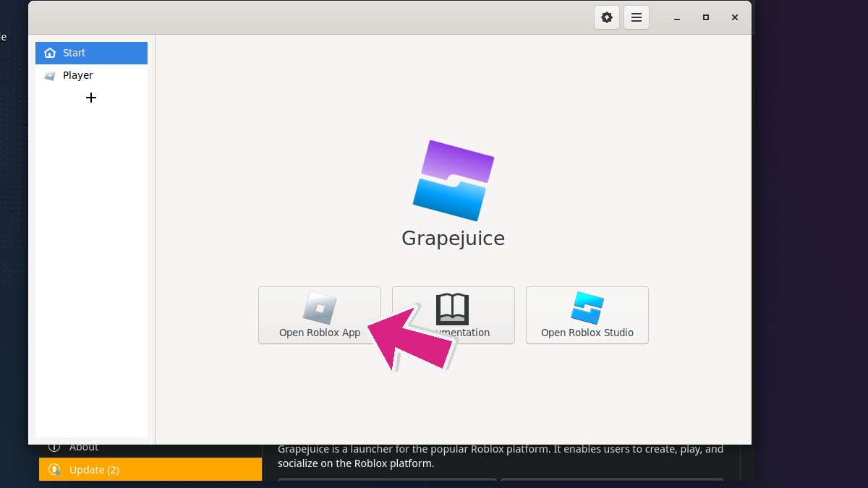868x488 pixels.
Task: Maximize the Grapejuice window
Action: click(x=705, y=17)
